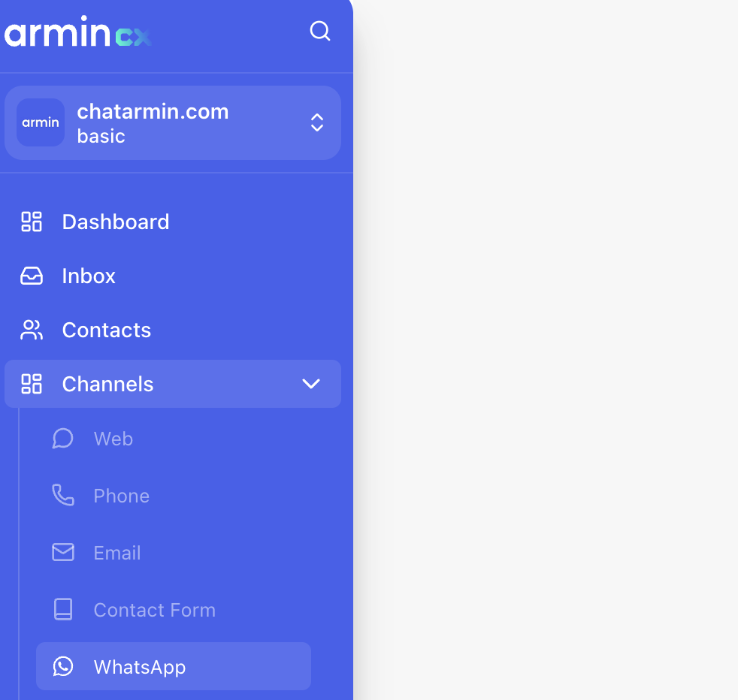Click the Contact Form book icon
Screen dimensions: 738x700
(x=63, y=610)
